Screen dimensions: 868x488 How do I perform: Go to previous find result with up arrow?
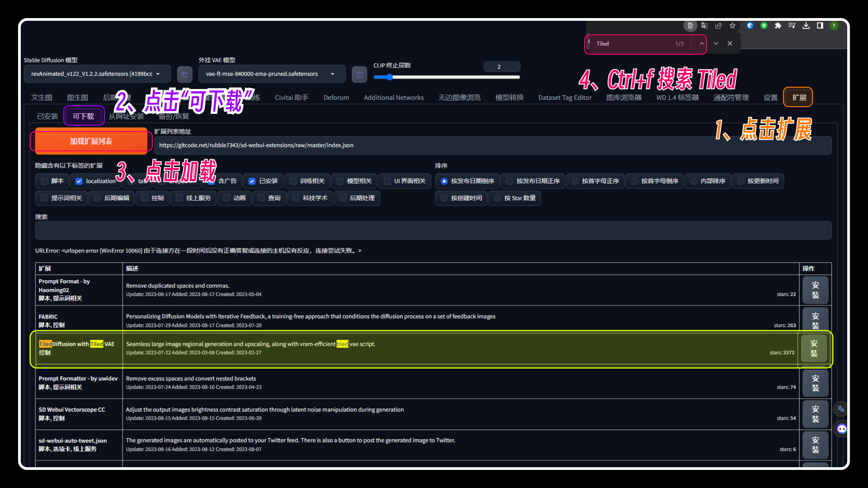pyautogui.click(x=701, y=43)
